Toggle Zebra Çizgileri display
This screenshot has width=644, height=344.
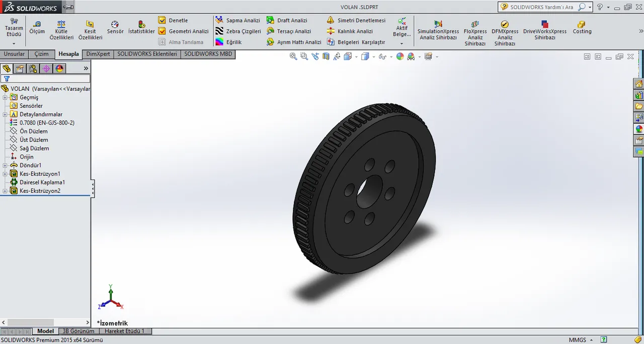coord(238,31)
